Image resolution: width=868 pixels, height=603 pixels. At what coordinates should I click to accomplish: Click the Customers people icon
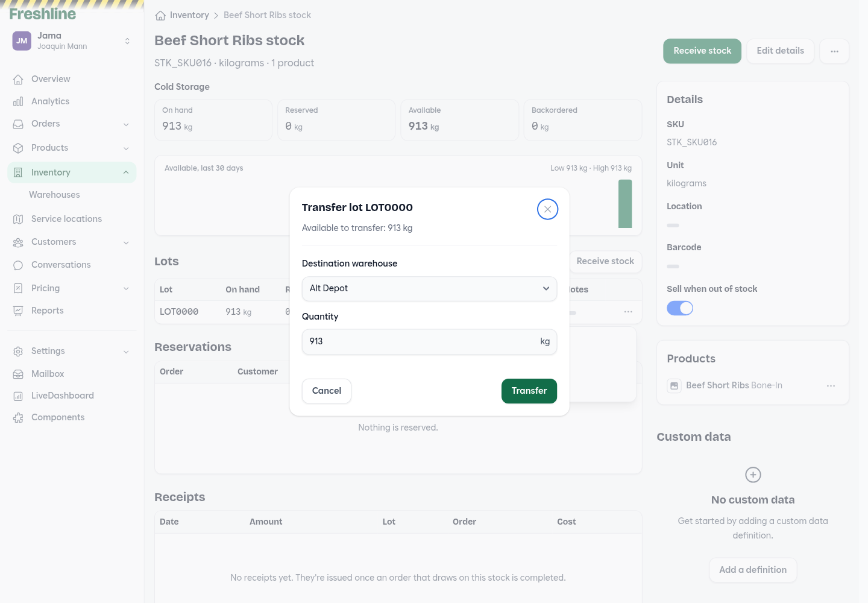tap(18, 242)
